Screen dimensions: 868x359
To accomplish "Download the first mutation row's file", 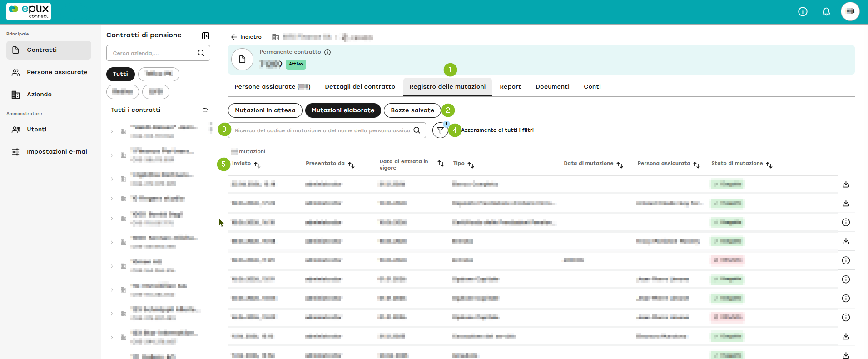I will (846, 184).
